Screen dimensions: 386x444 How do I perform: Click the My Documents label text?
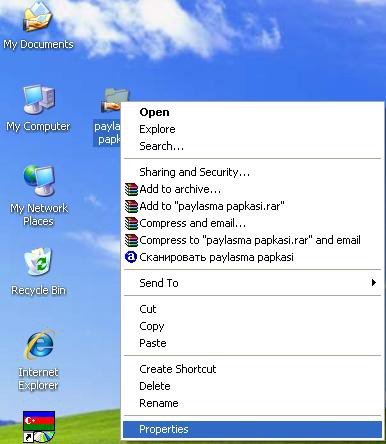tap(38, 44)
